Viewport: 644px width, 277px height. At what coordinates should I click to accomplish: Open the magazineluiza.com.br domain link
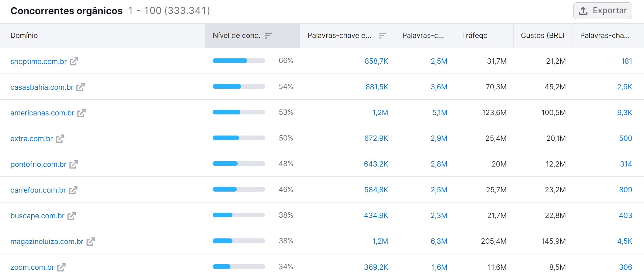pyautogui.click(x=47, y=241)
